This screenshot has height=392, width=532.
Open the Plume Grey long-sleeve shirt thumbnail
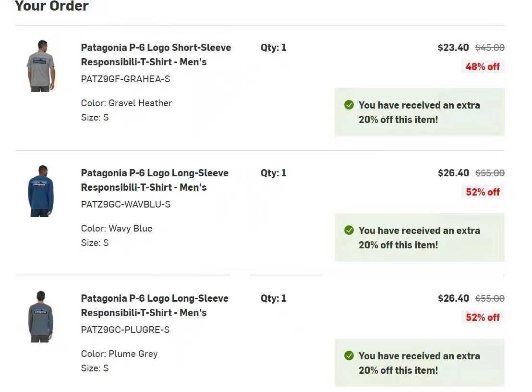pos(41,317)
